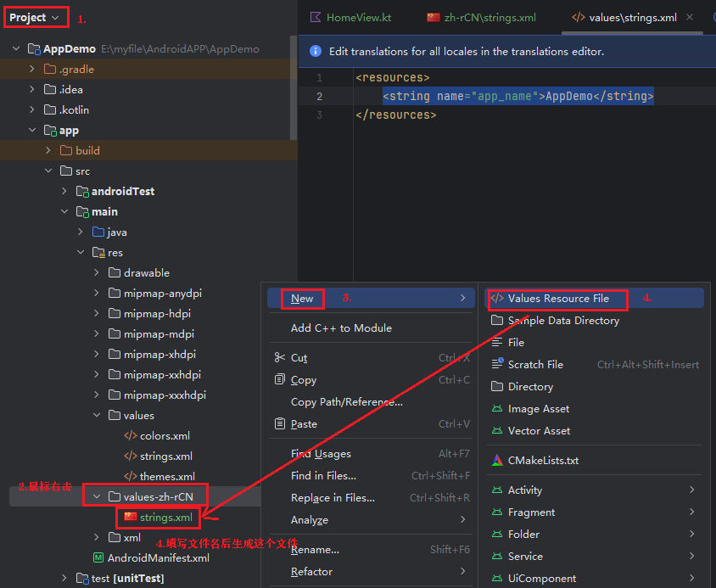Select Image Asset
The height and width of the screenshot is (588, 716).
click(x=594, y=409)
